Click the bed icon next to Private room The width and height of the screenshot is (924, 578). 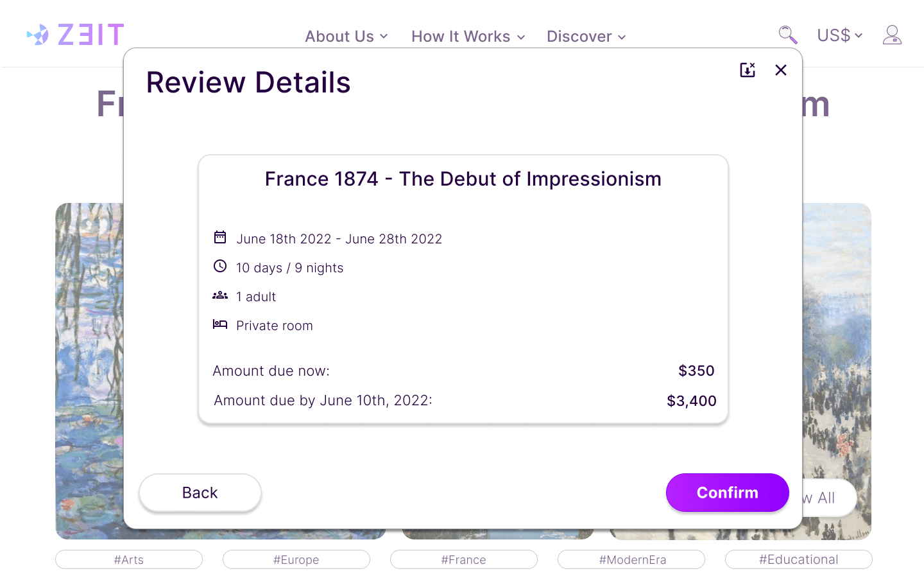click(x=220, y=324)
